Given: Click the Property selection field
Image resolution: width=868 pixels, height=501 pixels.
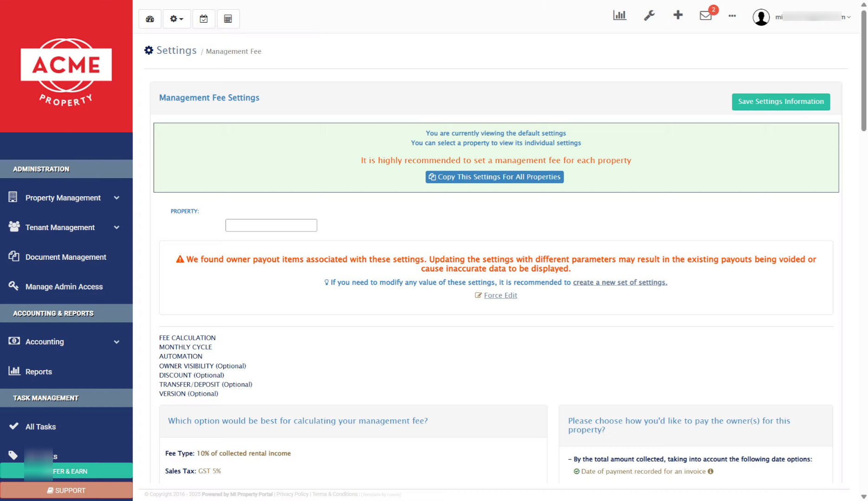Looking at the screenshot, I should [271, 225].
